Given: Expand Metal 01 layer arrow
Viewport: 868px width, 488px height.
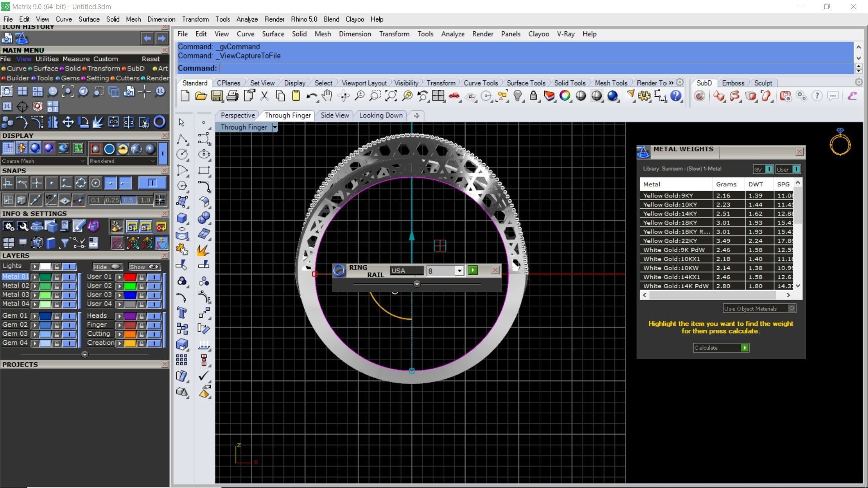Looking at the screenshot, I should tap(35, 277).
